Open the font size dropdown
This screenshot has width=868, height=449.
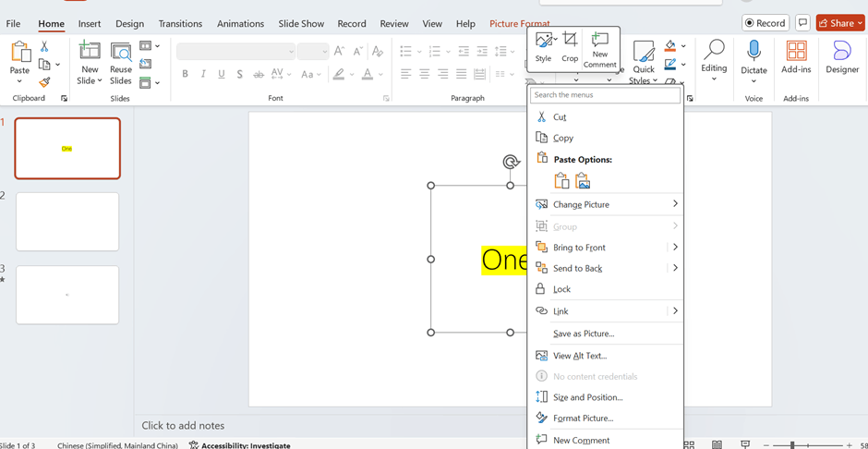pyautogui.click(x=324, y=52)
